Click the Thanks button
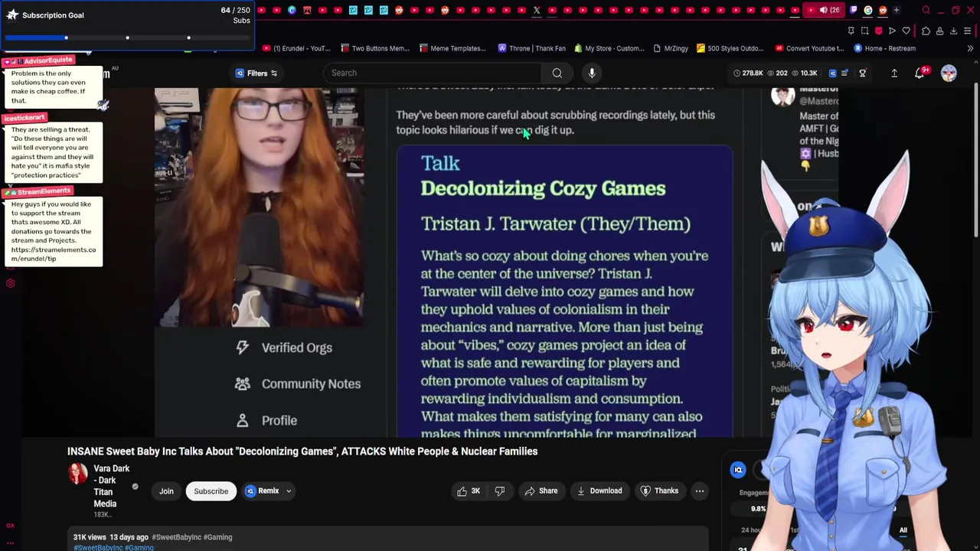The image size is (980, 551). (659, 491)
